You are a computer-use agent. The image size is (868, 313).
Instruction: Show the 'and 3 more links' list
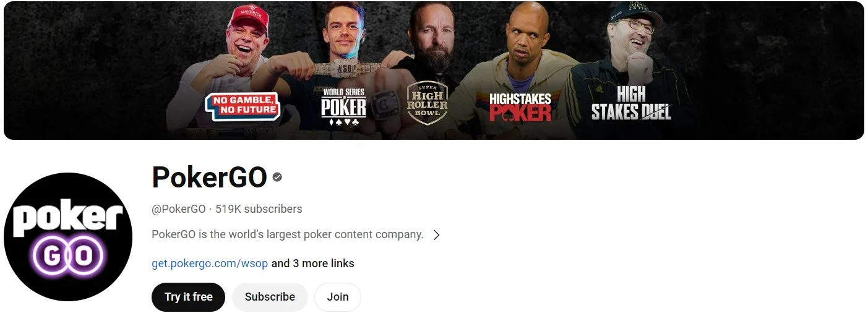click(313, 264)
